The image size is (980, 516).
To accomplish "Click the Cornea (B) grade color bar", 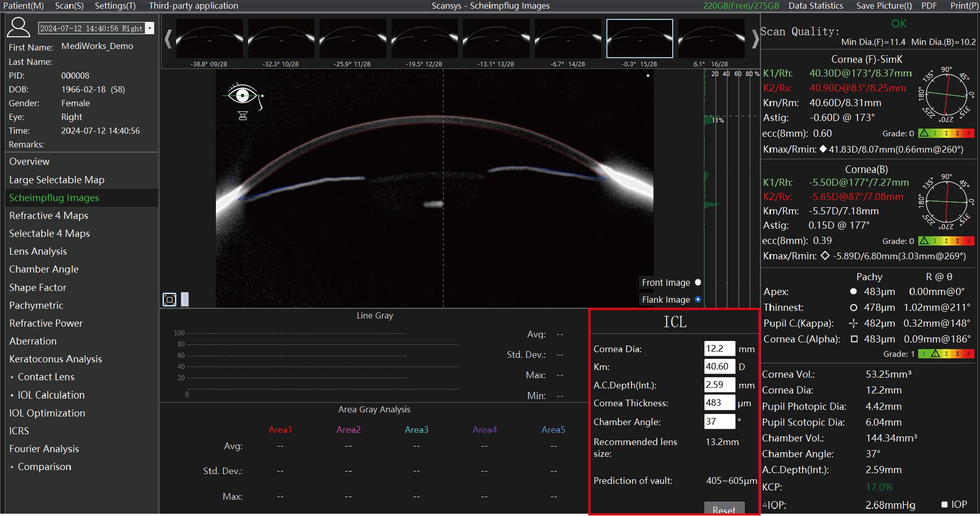I will (946, 240).
